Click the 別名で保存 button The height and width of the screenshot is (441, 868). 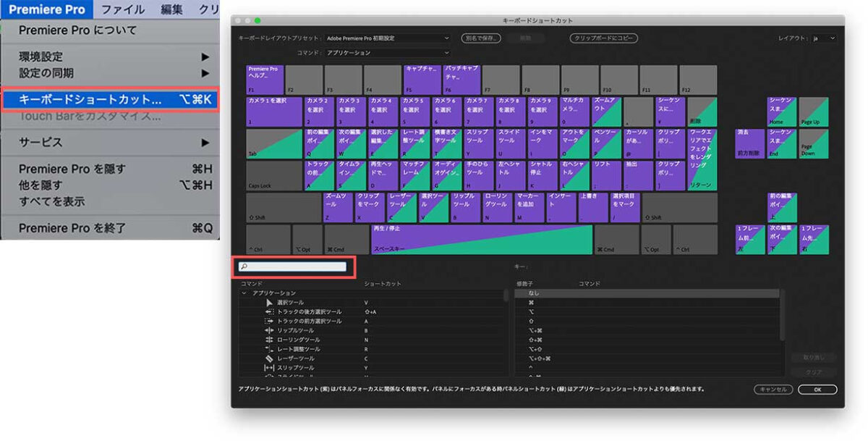click(481, 38)
